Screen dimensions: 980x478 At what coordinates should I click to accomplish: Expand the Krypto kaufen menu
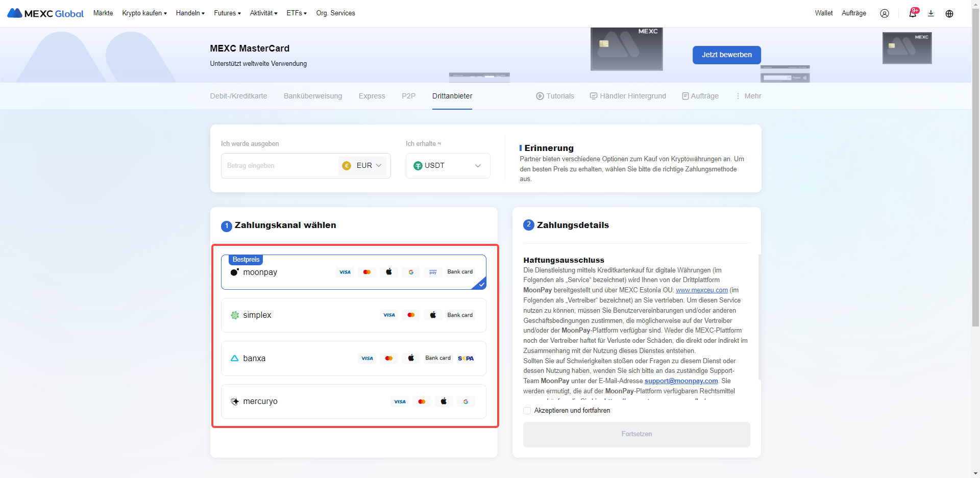coord(144,13)
